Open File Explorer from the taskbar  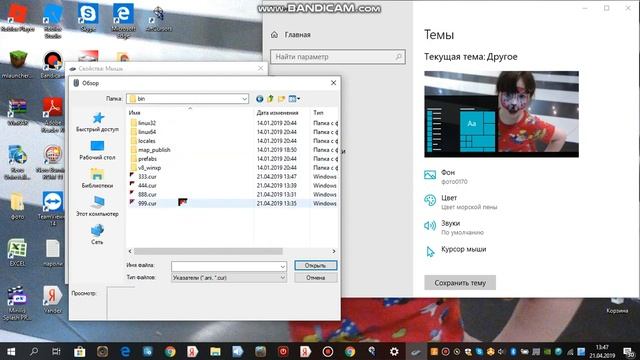[215, 351]
